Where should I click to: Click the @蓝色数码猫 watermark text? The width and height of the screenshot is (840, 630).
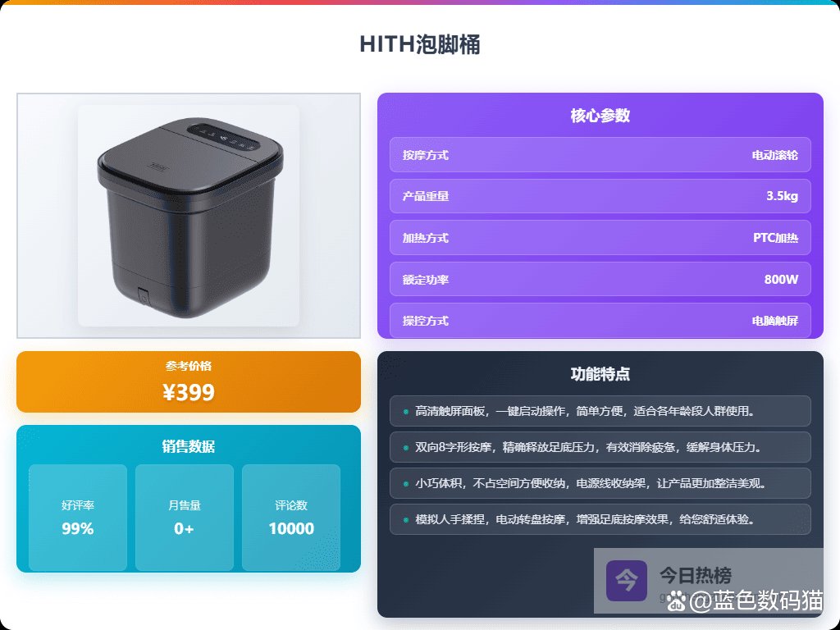click(x=756, y=600)
